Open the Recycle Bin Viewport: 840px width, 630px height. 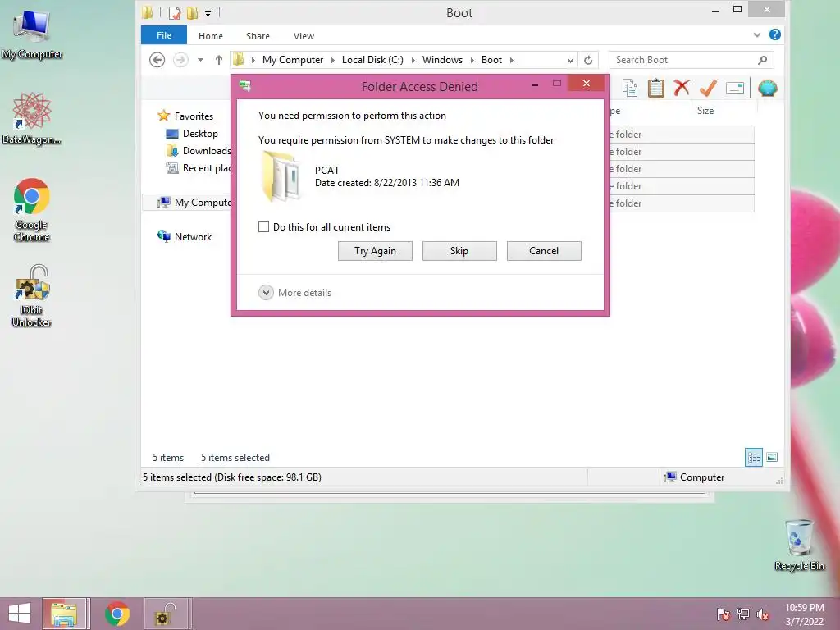[799, 545]
